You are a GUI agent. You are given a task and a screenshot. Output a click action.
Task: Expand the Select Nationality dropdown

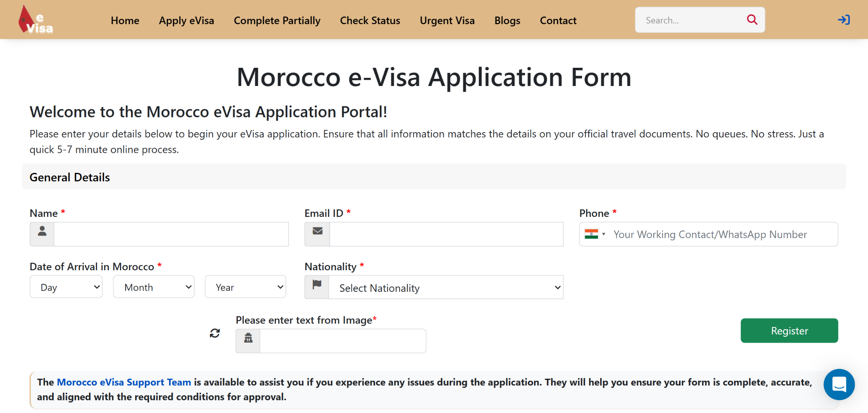pos(446,288)
